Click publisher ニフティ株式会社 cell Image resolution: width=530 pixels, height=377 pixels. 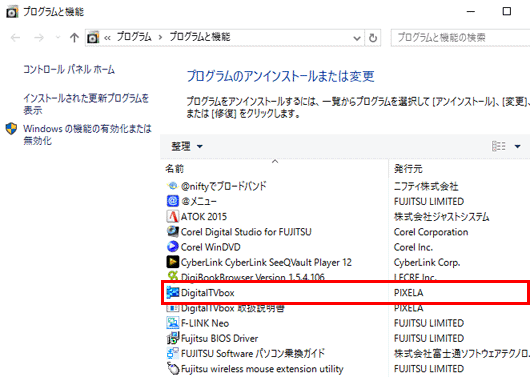point(426,186)
